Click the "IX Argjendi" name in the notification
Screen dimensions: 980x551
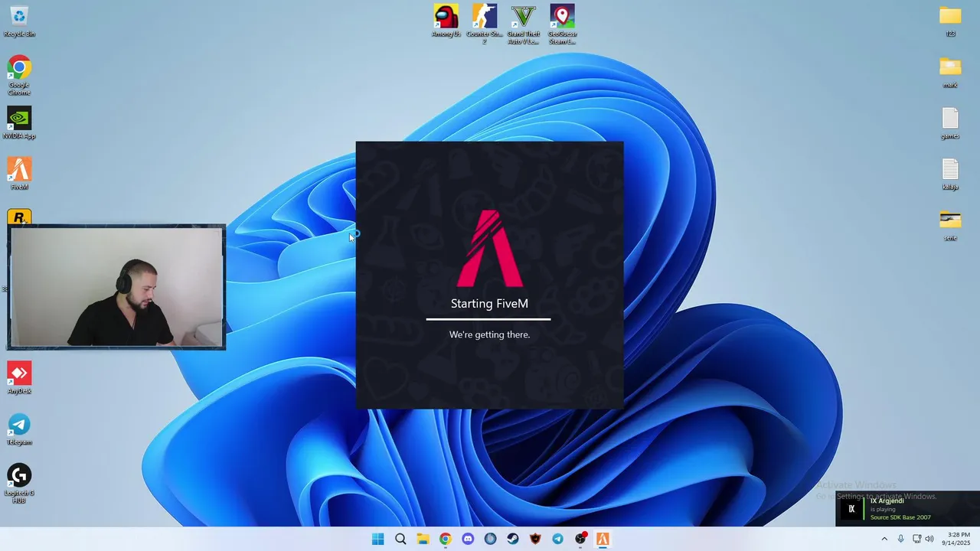887,501
